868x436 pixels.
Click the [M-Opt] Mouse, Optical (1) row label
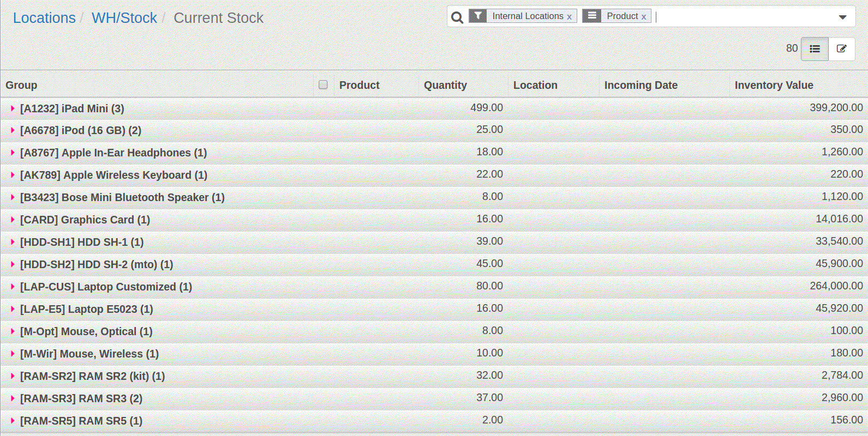click(x=86, y=331)
